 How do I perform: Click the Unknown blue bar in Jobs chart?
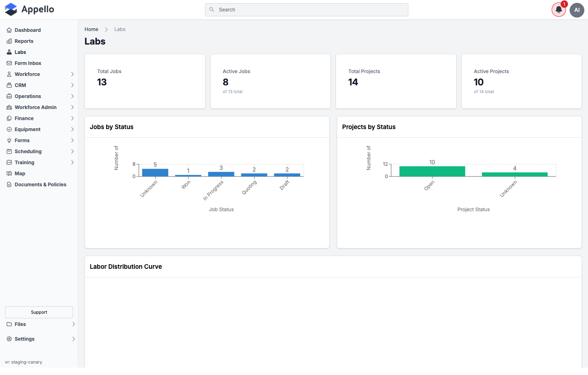coord(155,172)
